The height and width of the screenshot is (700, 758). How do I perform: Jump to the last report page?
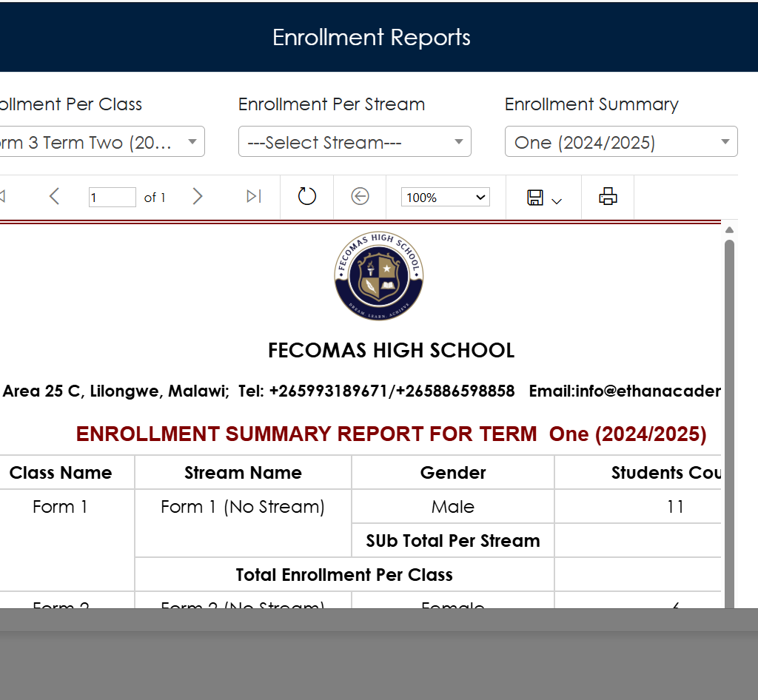254,196
